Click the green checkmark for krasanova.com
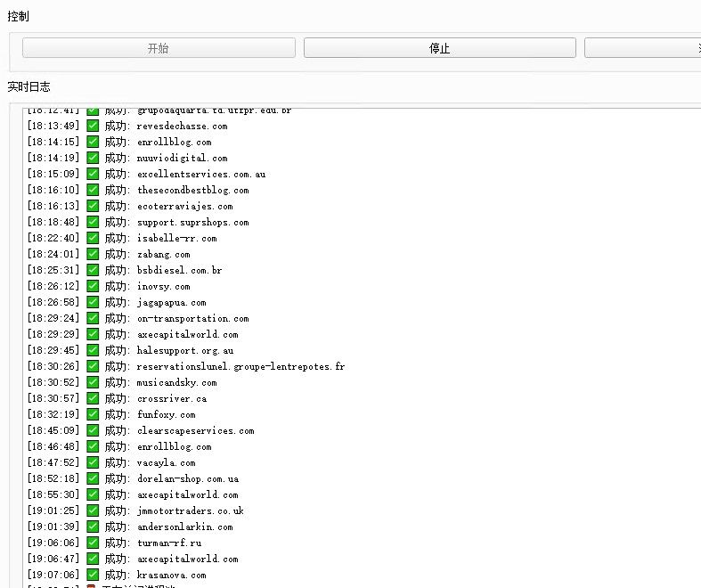The image size is (701, 588). pyautogui.click(x=93, y=575)
